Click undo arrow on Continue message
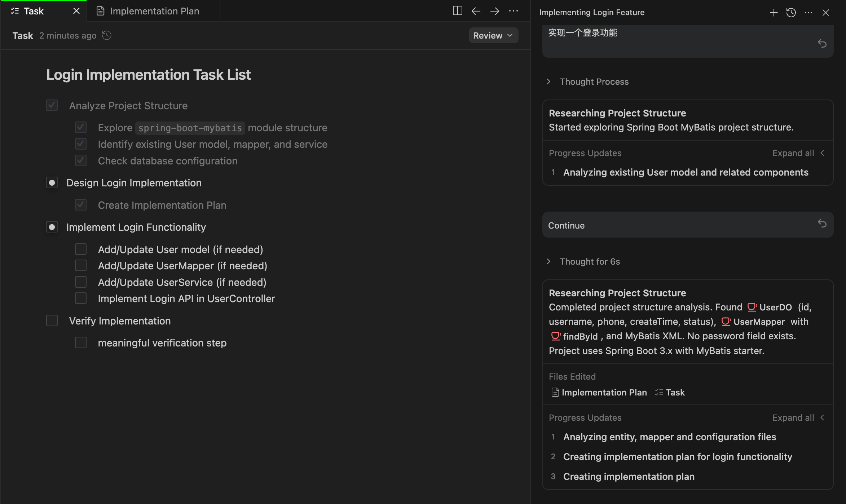This screenshot has width=846, height=504. click(822, 224)
